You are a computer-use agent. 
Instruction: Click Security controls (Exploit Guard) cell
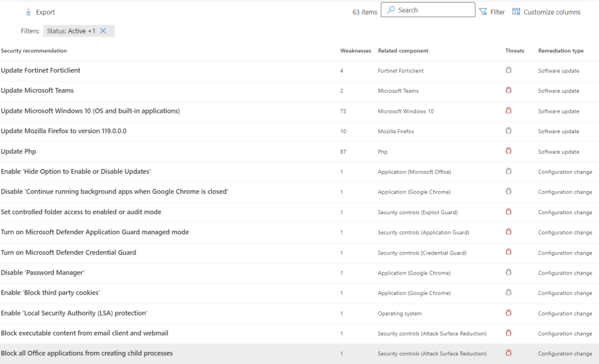point(417,212)
